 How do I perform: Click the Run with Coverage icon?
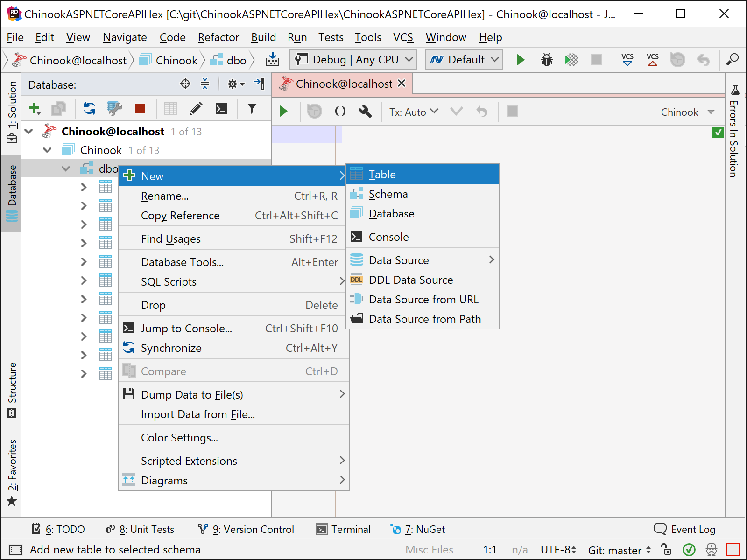[x=571, y=60]
